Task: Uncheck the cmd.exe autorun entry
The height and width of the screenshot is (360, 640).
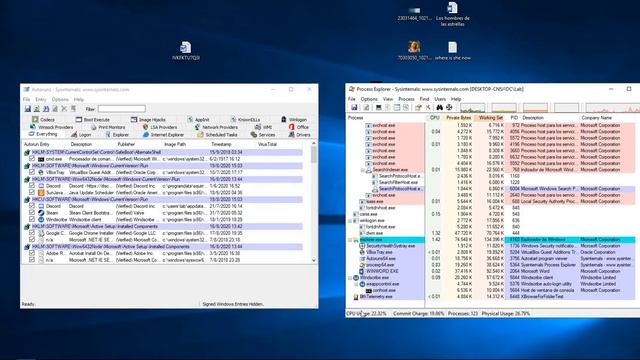Action: (32, 159)
